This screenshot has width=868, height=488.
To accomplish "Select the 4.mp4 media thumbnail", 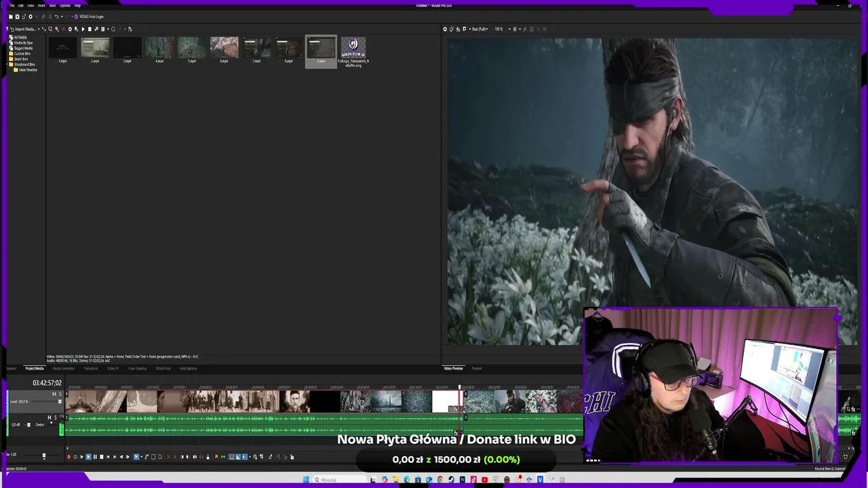I will [159, 48].
